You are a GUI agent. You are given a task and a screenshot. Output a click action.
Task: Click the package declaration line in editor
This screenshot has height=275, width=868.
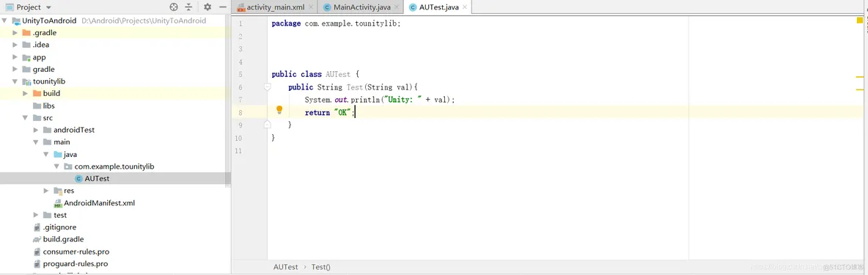[336, 23]
